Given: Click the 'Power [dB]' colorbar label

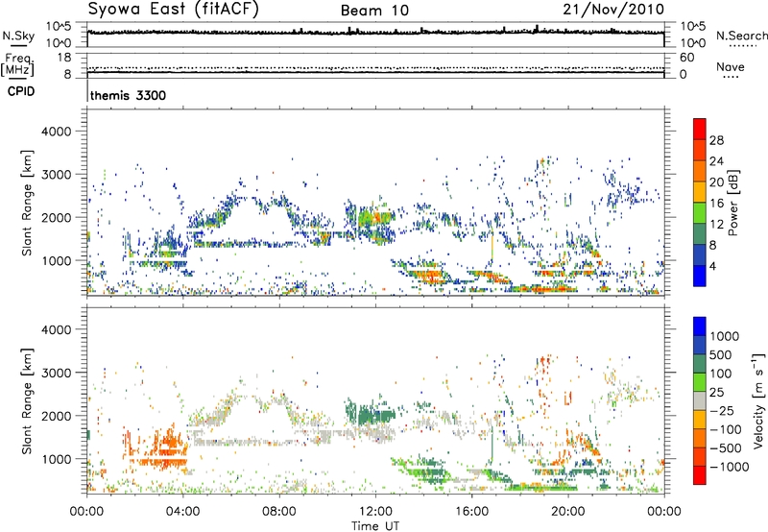Looking at the screenshot, I should coord(732,203).
